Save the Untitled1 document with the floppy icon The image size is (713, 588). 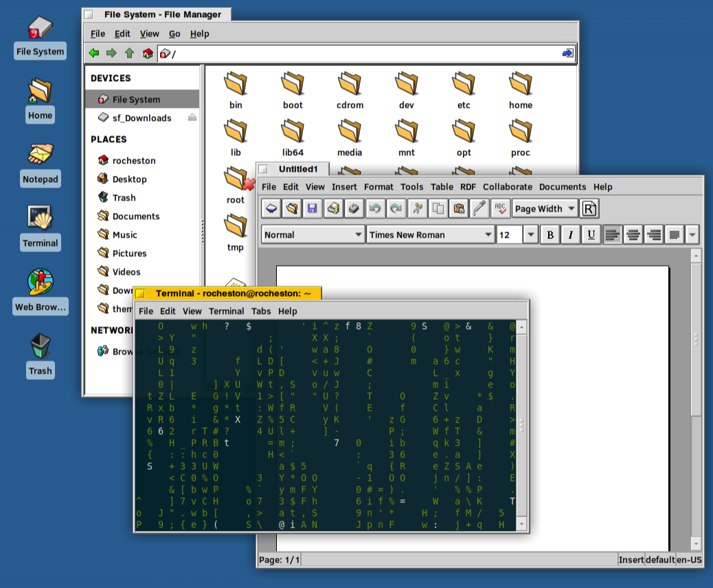(313, 209)
